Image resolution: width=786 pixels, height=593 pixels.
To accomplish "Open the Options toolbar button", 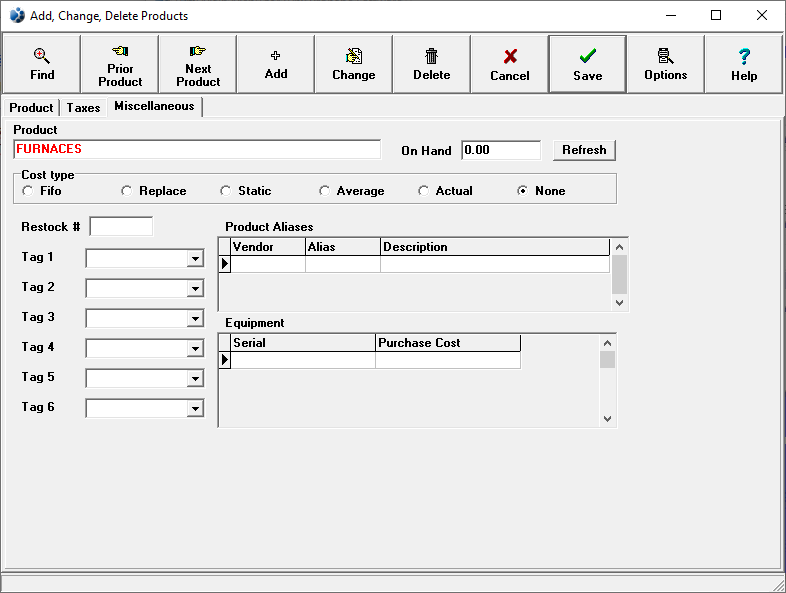I will [x=666, y=56].
